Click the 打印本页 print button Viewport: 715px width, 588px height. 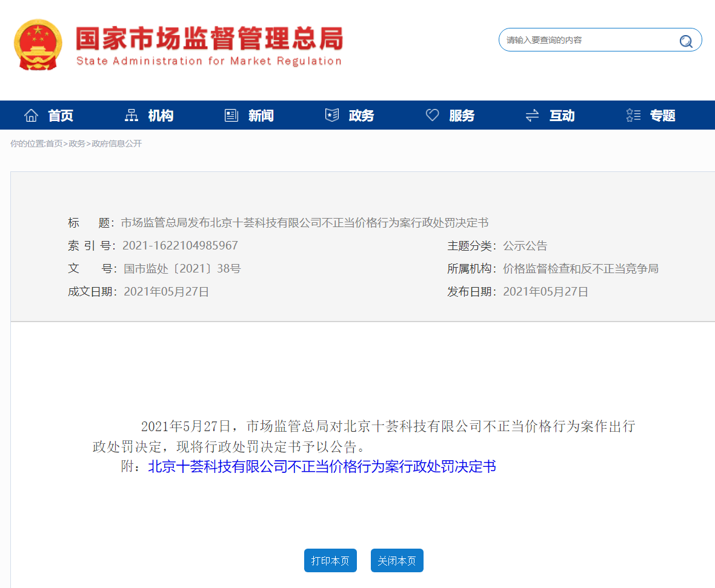click(330, 560)
